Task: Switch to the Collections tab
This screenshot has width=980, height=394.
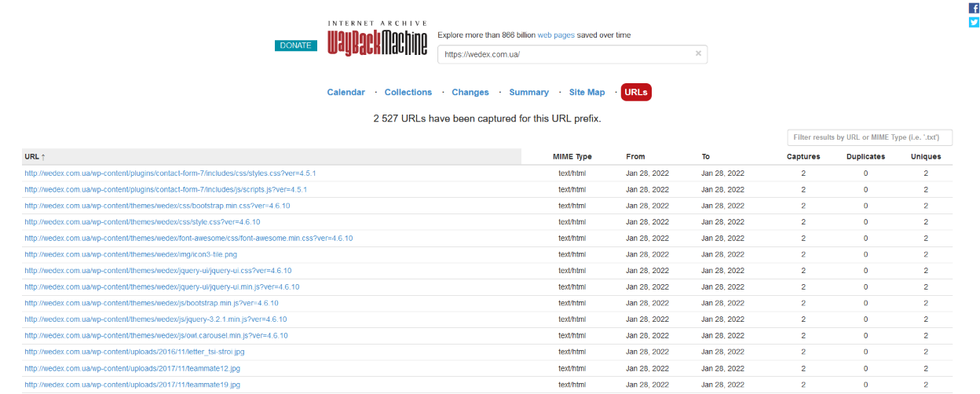Action: pyautogui.click(x=408, y=93)
